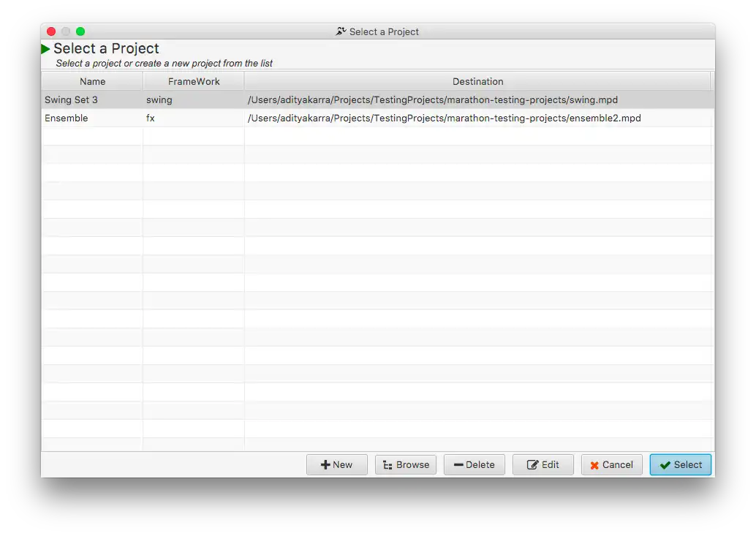
Task: Confirm with the Select button
Action: [680, 464]
